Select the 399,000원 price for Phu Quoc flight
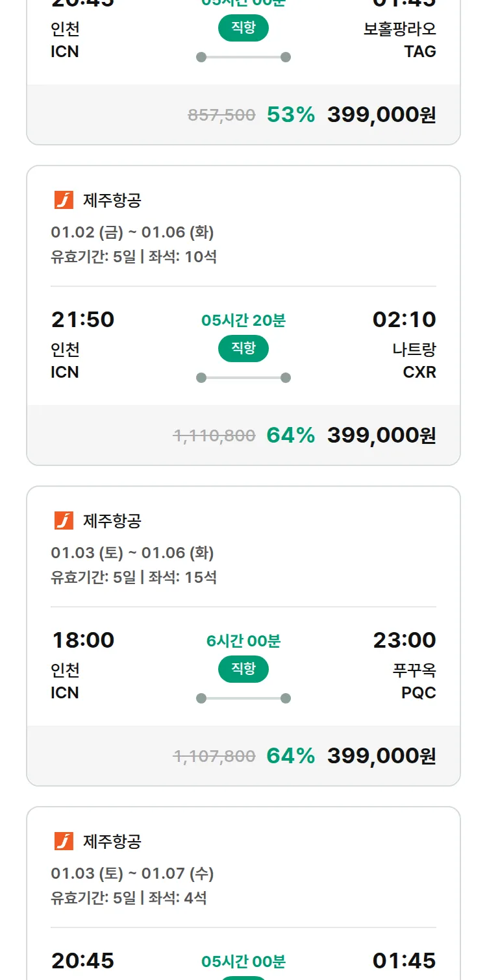 pos(381,756)
